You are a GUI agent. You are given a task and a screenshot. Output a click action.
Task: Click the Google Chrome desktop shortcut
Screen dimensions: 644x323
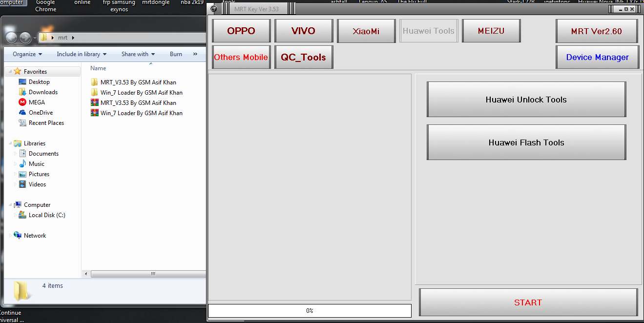45,6
